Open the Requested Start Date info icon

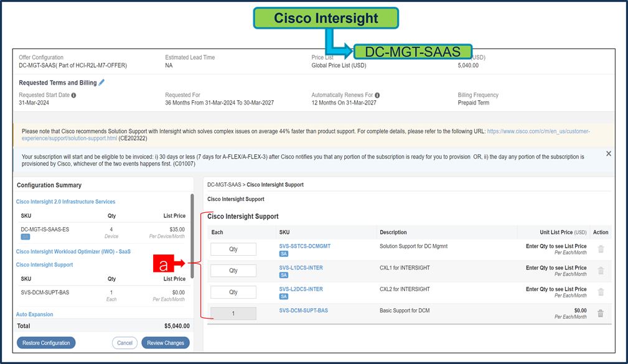pyautogui.click(x=73, y=95)
